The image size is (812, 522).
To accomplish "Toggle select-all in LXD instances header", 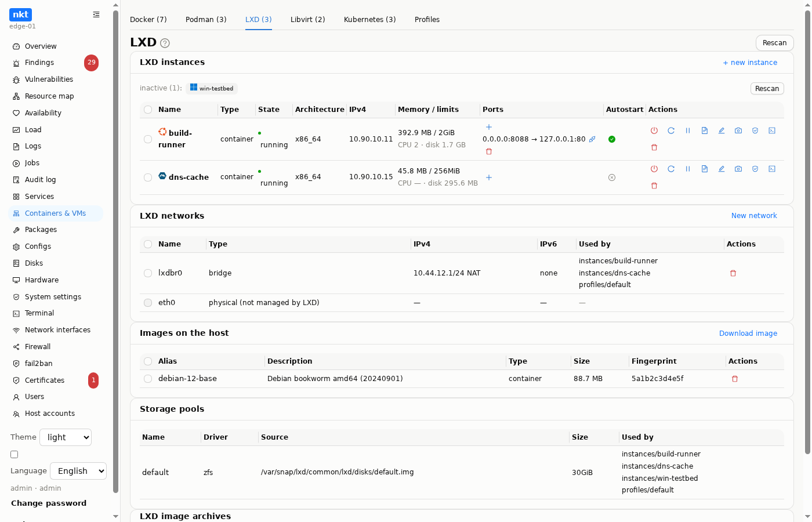I will pos(148,110).
